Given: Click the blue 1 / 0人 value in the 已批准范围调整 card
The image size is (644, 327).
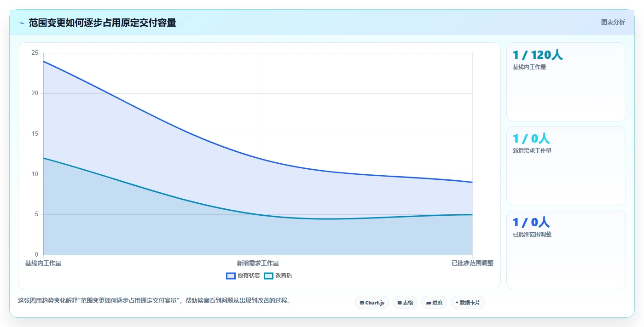Looking at the screenshot, I should click(531, 223).
